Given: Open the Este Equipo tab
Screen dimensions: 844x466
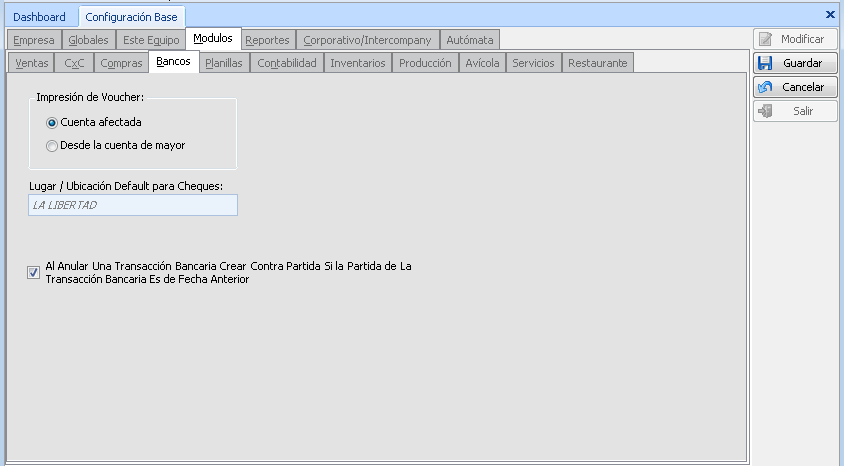Looking at the screenshot, I should pyautogui.click(x=151, y=40).
